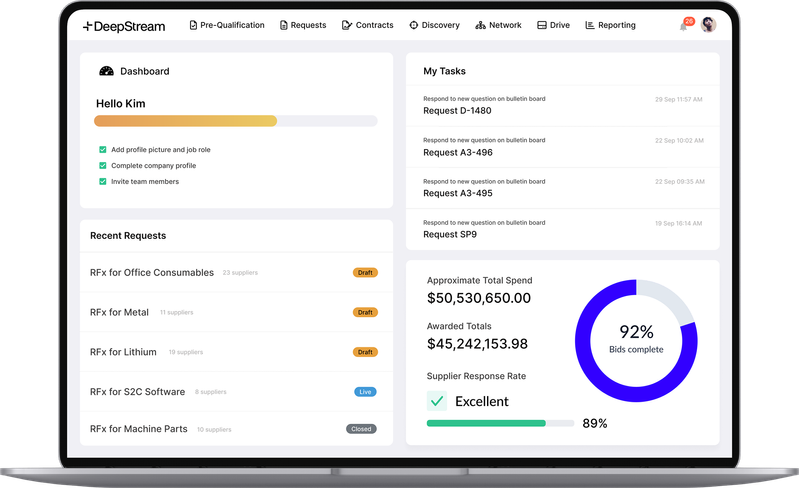
Task: Click the $50,530,650.00 total spend value
Action: [479, 298]
